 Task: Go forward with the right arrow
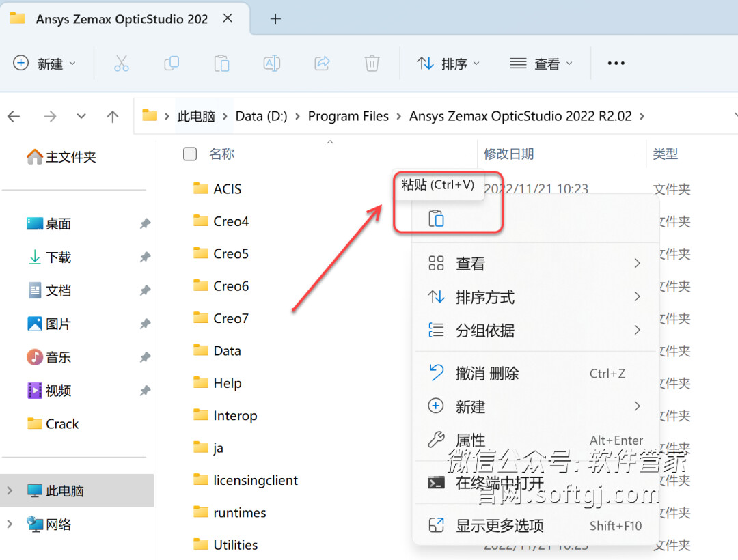pos(50,116)
